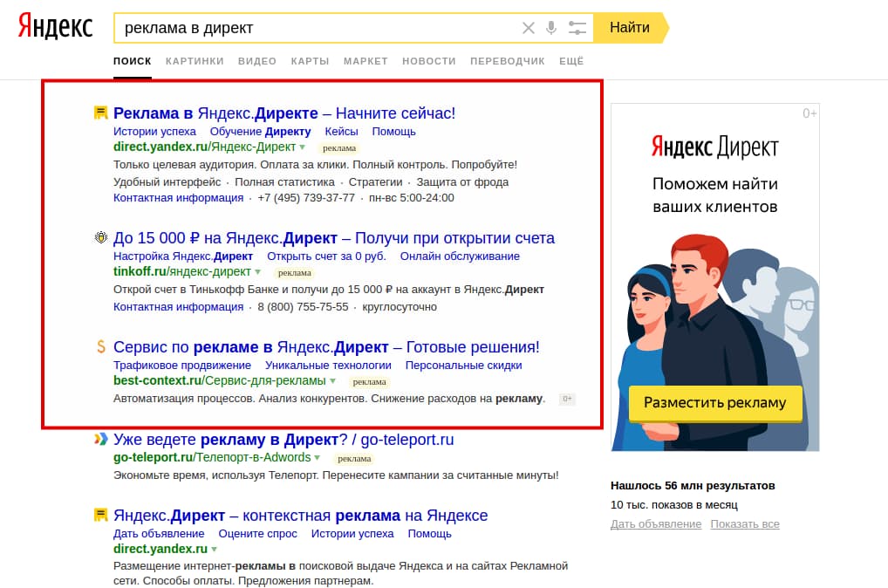The height and width of the screenshot is (588, 888).
Task: Switch to the Картинки tab
Action: tap(194, 61)
